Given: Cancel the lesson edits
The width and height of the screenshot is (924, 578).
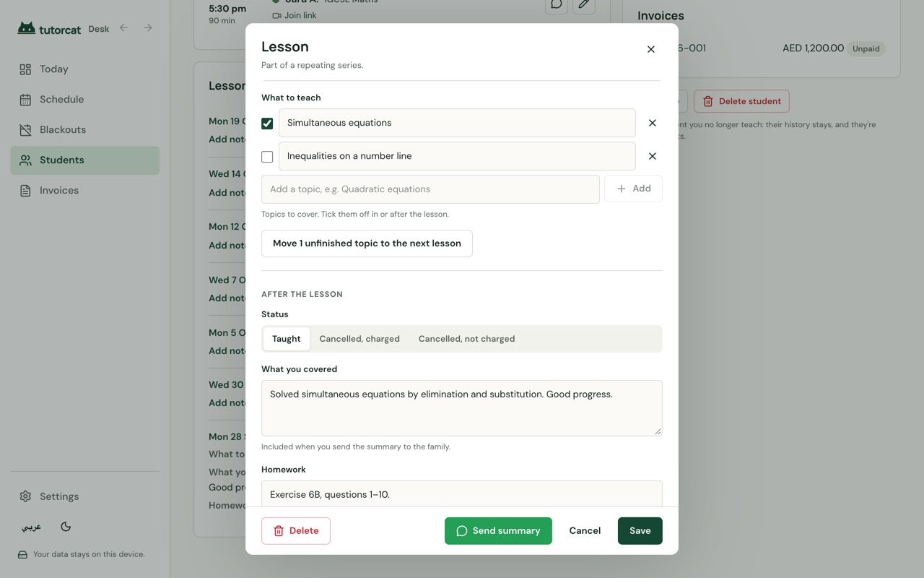Looking at the screenshot, I should [x=585, y=531].
